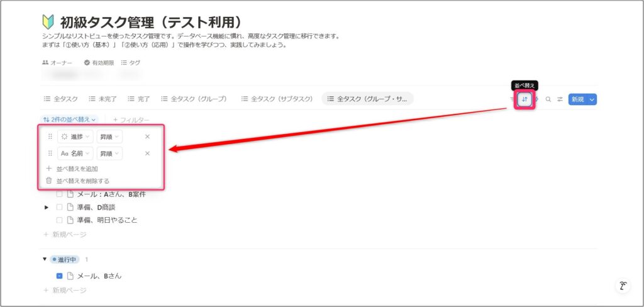
Task: Click 新規ページ below 準備、明日やること
Action: click(x=65, y=234)
